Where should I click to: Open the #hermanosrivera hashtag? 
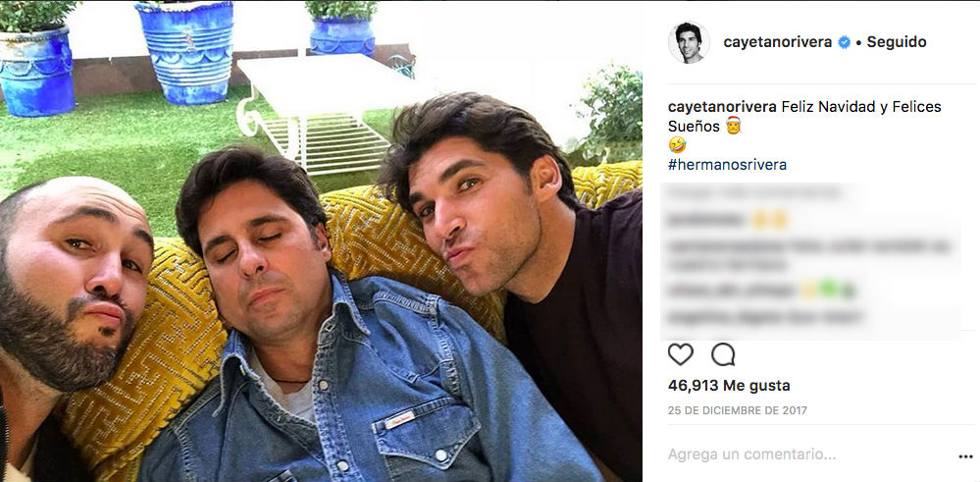(727, 165)
